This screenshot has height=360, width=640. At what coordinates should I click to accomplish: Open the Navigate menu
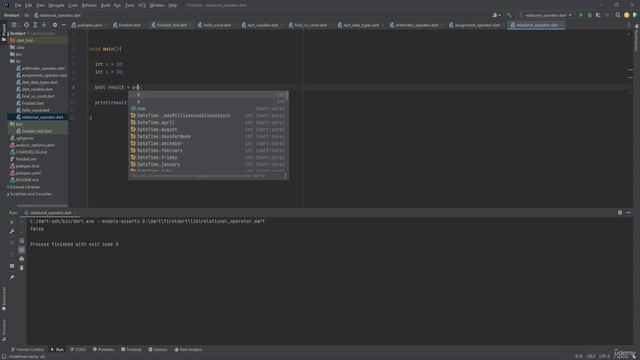click(56, 5)
